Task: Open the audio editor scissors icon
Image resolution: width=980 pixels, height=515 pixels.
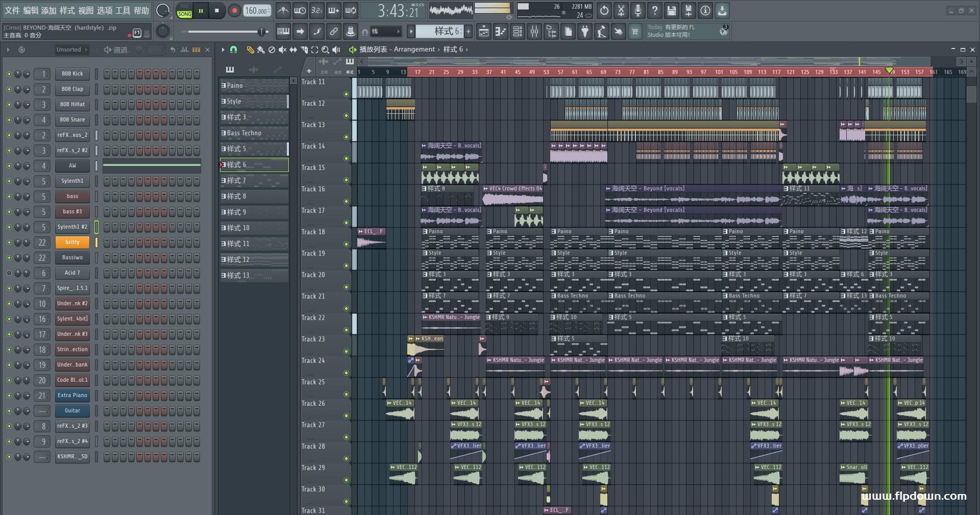Action: point(621,10)
